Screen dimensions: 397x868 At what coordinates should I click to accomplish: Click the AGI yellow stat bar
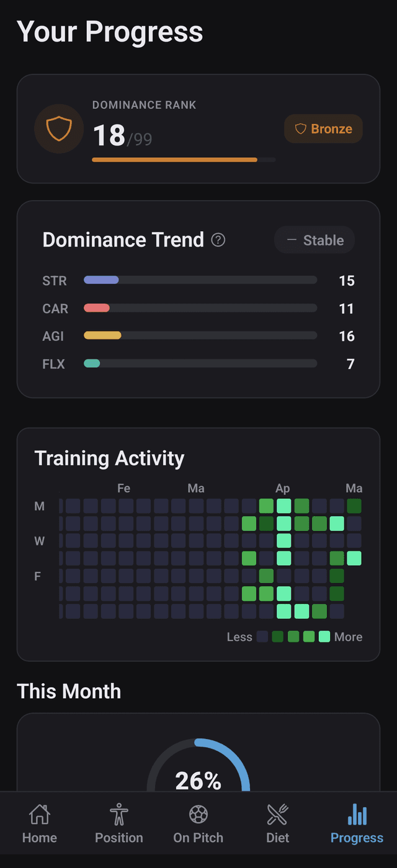pos(200,335)
